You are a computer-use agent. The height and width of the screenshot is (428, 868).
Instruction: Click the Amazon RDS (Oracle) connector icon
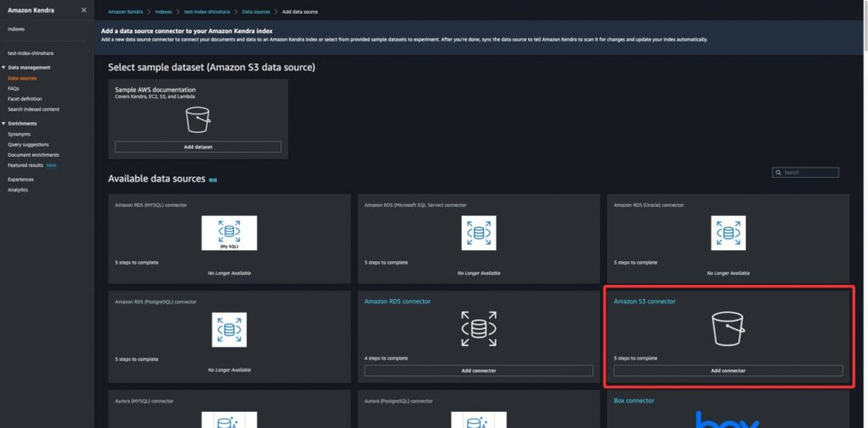tap(727, 232)
